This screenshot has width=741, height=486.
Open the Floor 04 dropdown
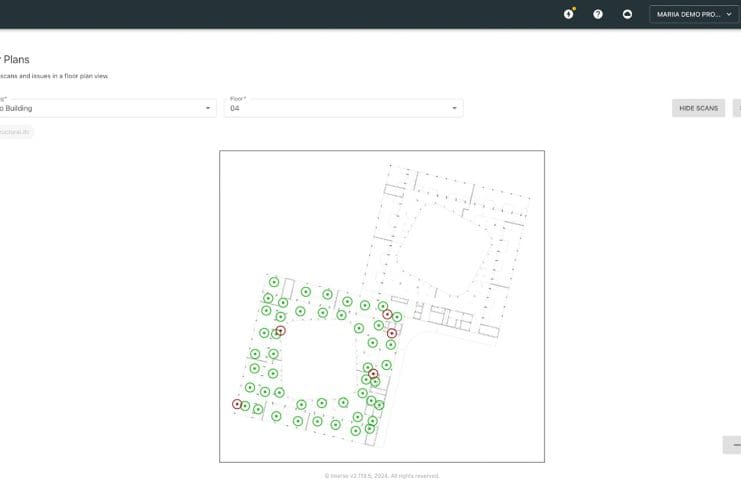[x=342, y=108]
